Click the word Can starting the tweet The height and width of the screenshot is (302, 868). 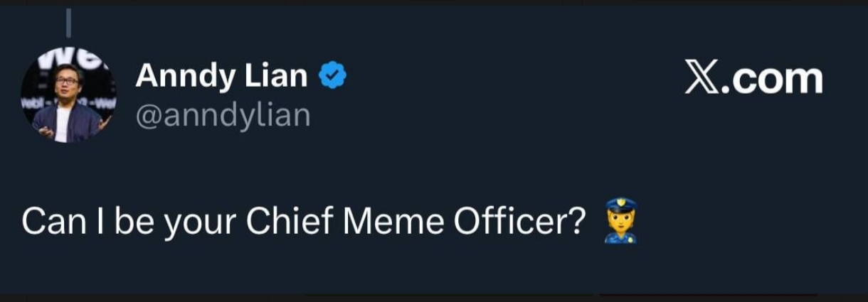[48, 222]
